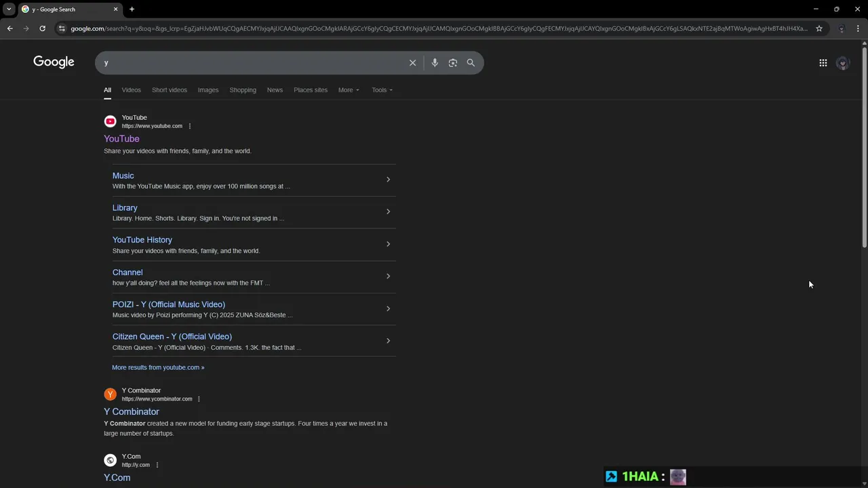Screen dimensions: 868x488
Task: Expand the More search filters dropdown
Action: pyautogui.click(x=349, y=90)
